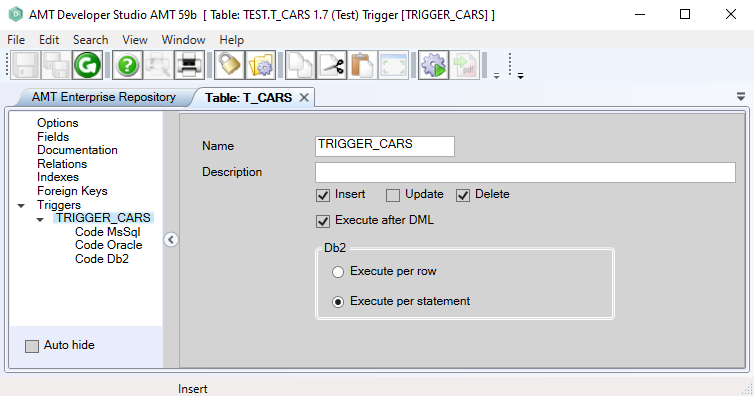Click the Description input field
Viewport: 754px width, 396px height.
coord(525,172)
